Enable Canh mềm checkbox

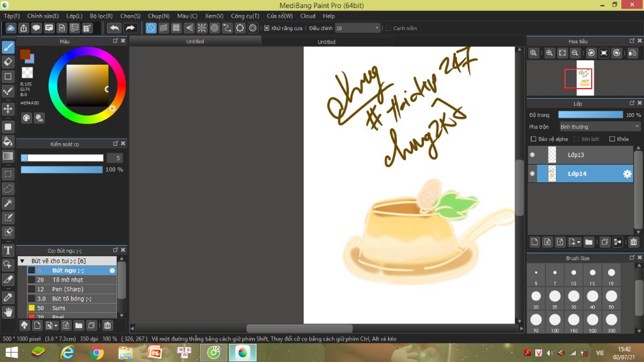pyautogui.click(x=388, y=28)
